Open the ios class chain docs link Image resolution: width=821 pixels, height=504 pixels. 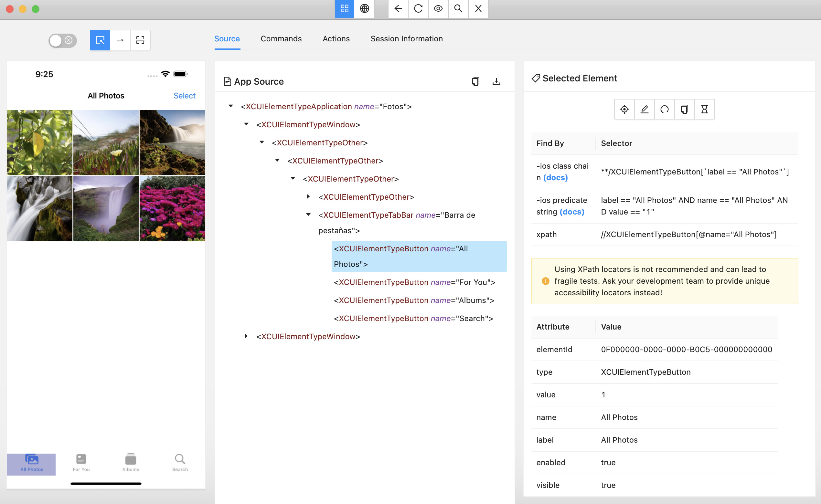click(x=555, y=177)
